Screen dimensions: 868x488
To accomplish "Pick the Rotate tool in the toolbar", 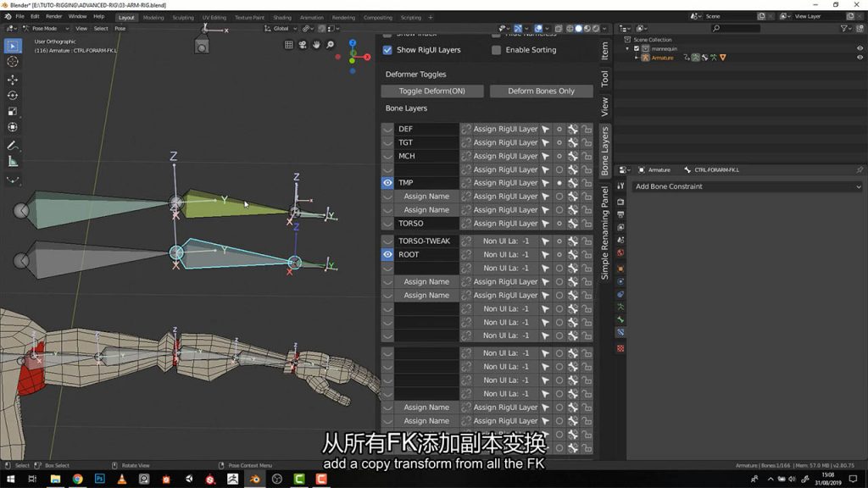I will click(12, 96).
